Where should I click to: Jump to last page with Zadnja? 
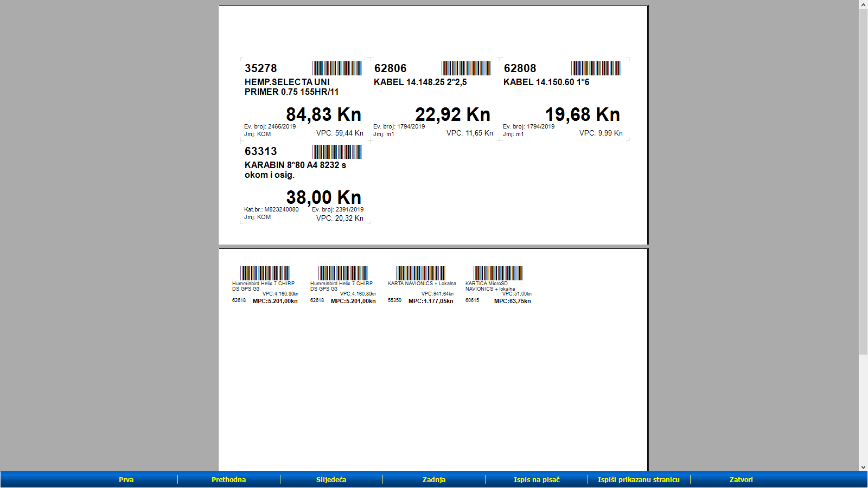[434, 479]
